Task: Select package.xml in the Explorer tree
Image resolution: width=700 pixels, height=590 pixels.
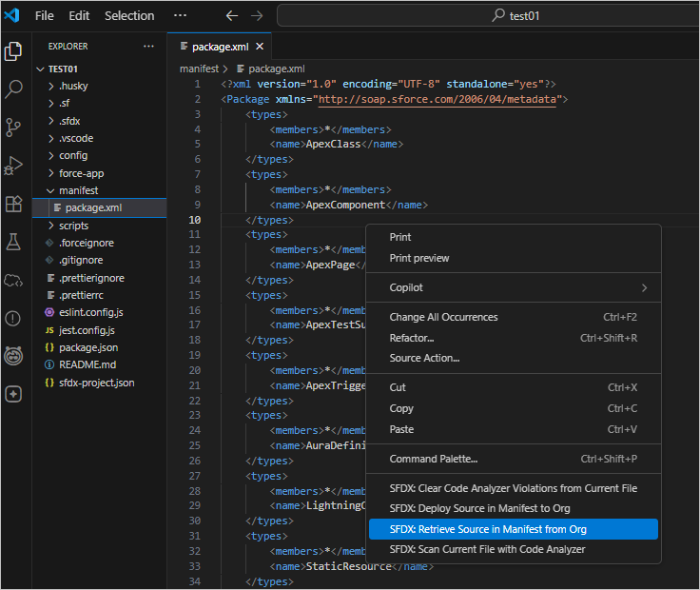Action: 99,208
